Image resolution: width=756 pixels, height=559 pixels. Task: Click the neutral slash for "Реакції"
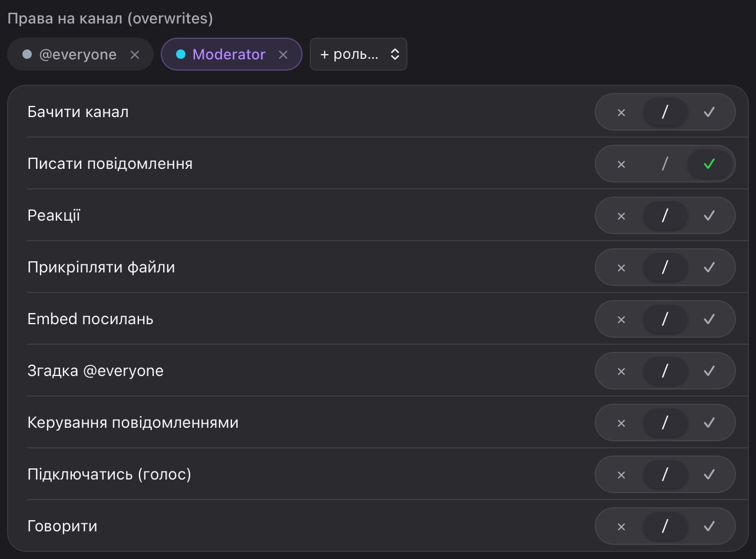pos(665,215)
